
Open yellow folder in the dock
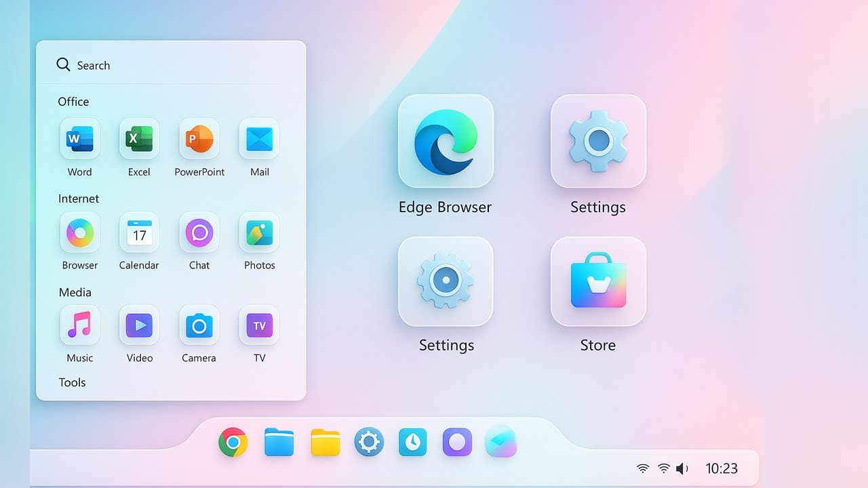click(325, 442)
